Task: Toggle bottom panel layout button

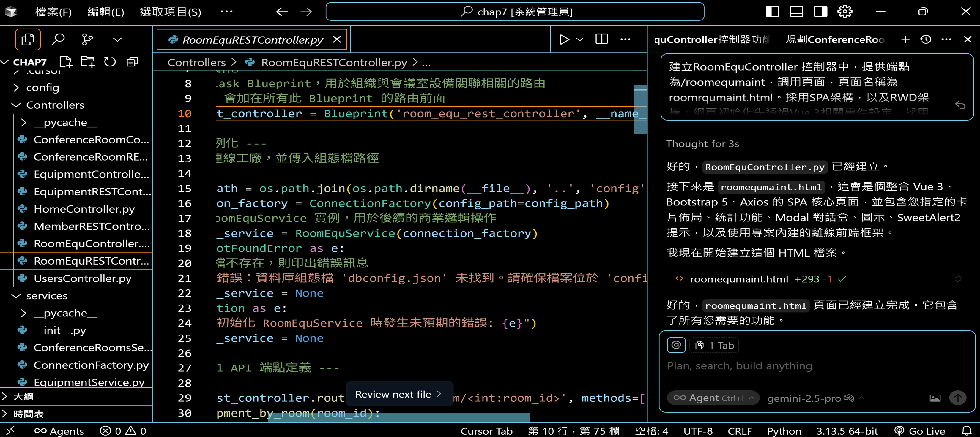Action: [x=797, y=11]
